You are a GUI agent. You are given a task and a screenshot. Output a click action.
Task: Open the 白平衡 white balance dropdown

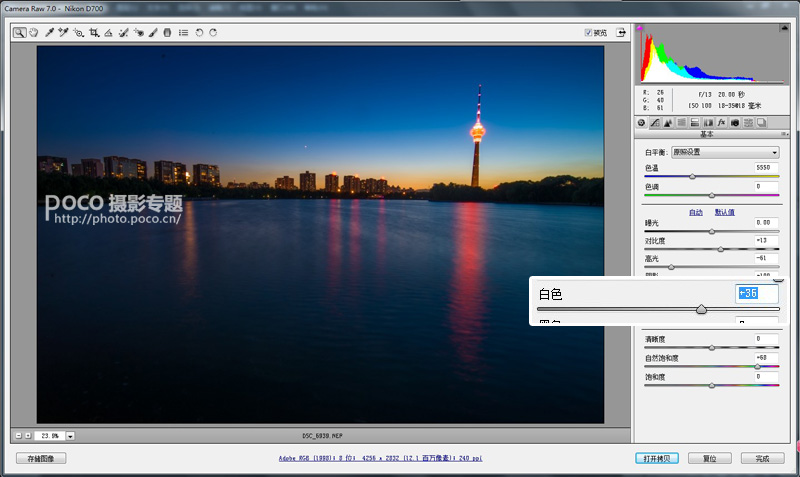[x=725, y=152]
